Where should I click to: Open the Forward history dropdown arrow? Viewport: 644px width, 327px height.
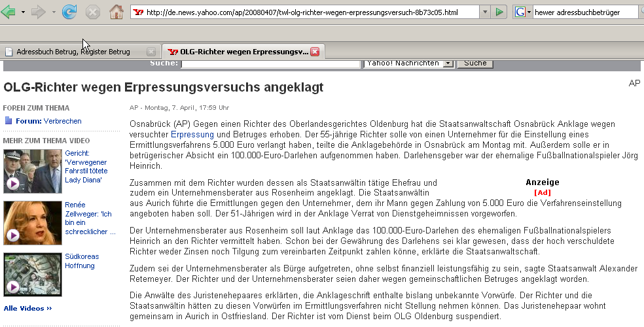pyautogui.click(x=54, y=12)
